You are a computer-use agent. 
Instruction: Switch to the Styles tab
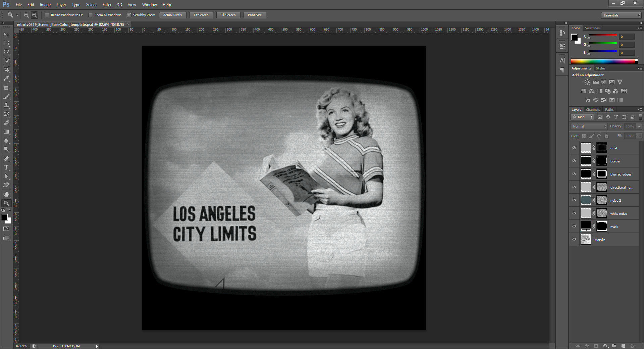(x=600, y=68)
